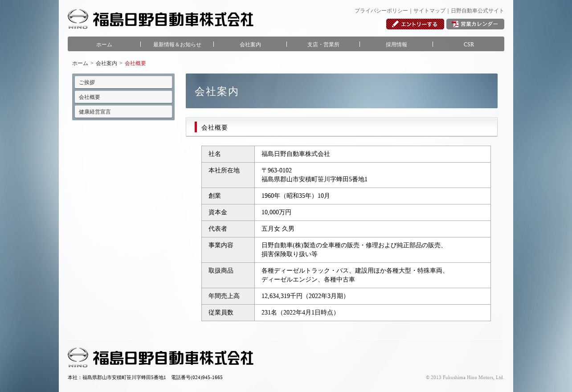
Task: Click the text ディーゼルエンジン、各種中古車
Action: [x=308, y=280]
